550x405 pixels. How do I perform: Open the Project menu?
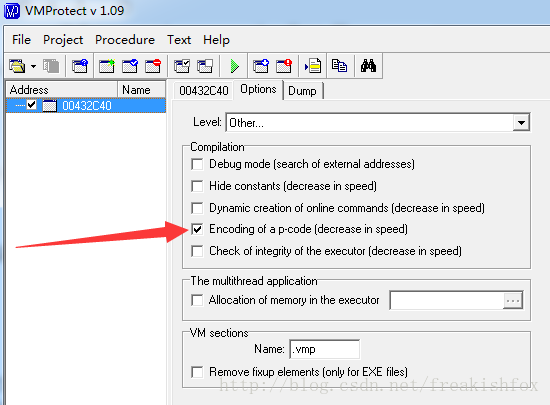click(63, 40)
